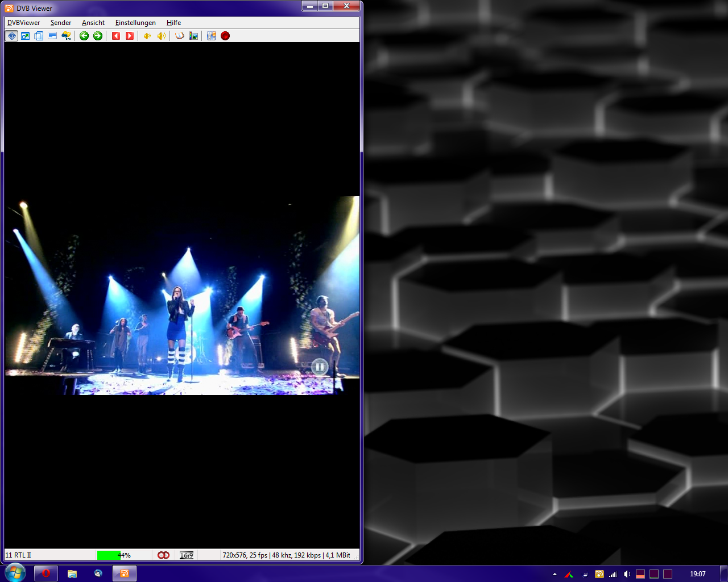Raise volume with large speaker icon
728x582 pixels.
(162, 36)
